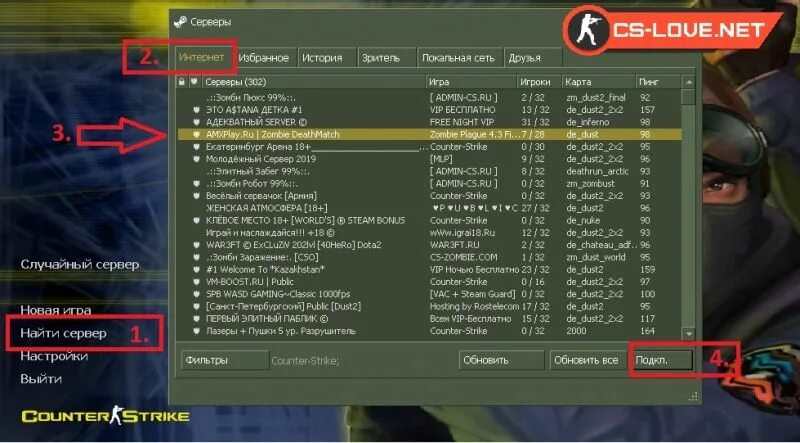The image size is (800, 443).
Task: Choose Случайный сервер in main menu
Action: (x=80, y=265)
